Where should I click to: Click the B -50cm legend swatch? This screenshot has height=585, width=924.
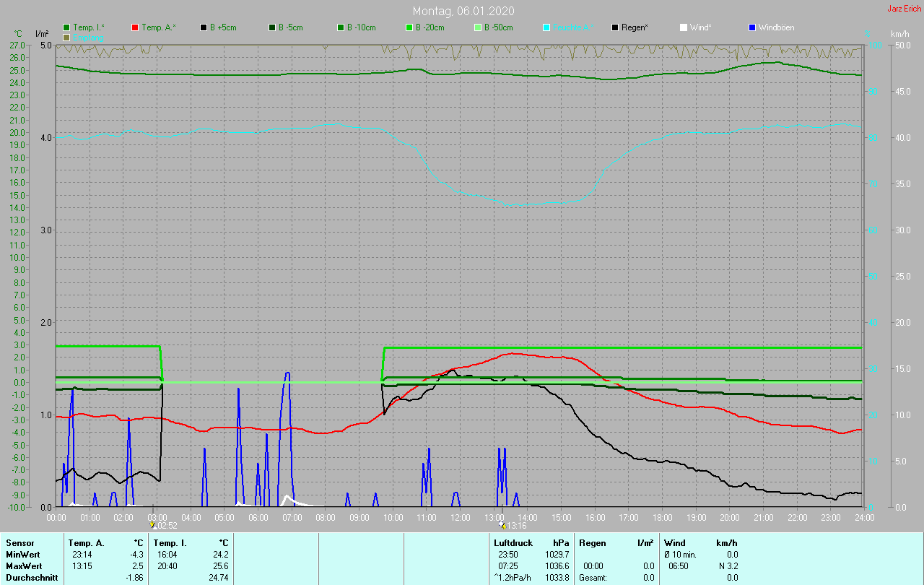point(478,27)
